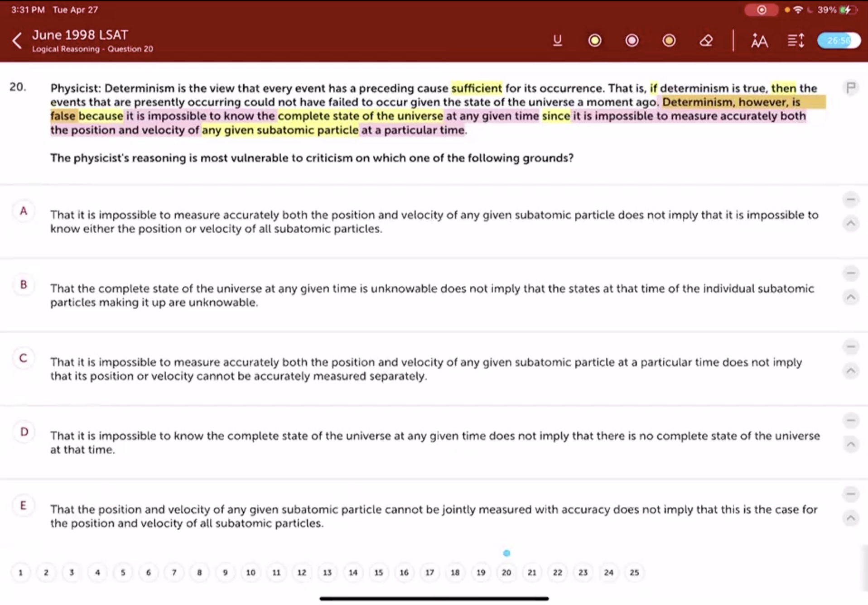Navigate to question 1
868x605 pixels.
pos(20,572)
